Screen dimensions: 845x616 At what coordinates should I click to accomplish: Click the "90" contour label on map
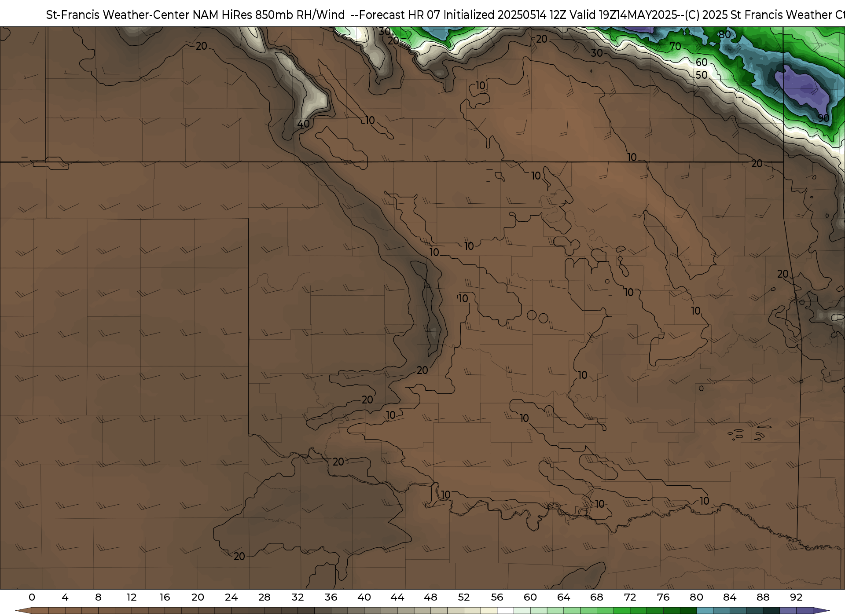pos(823,118)
